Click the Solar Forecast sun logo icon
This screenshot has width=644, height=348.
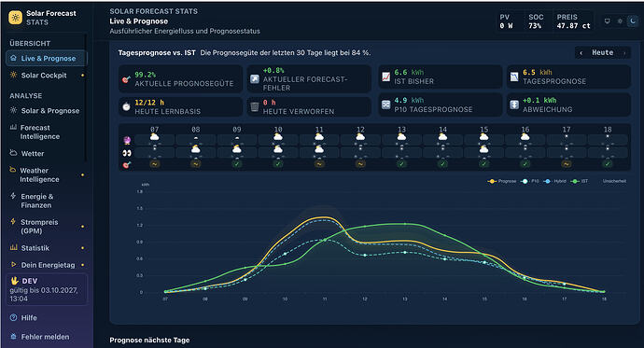[x=16, y=18]
